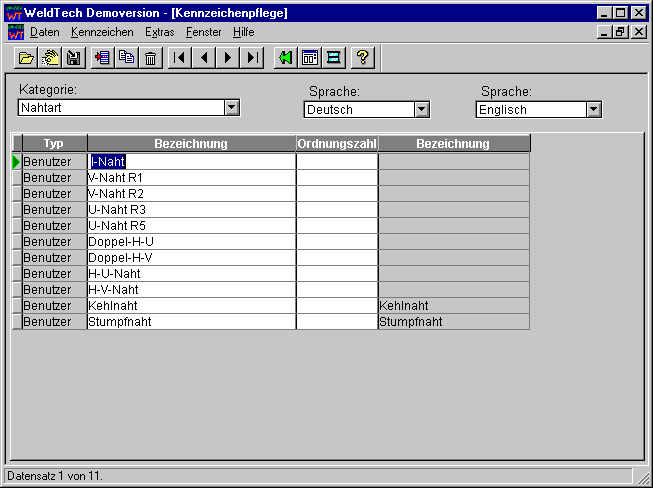Click the insert new record icon

pyautogui.click(x=102, y=58)
